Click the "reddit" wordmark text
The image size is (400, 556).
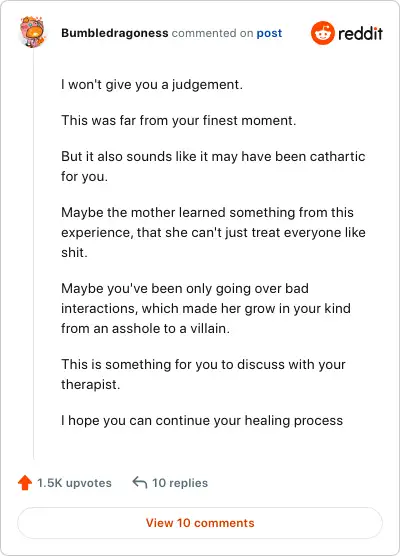pyautogui.click(x=360, y=33)
